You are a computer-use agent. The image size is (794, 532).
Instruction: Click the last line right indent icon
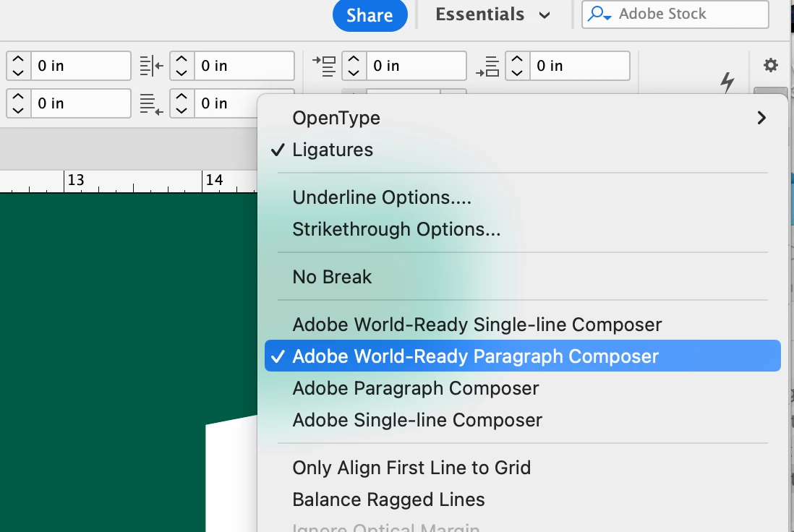(x=151, y=104)
